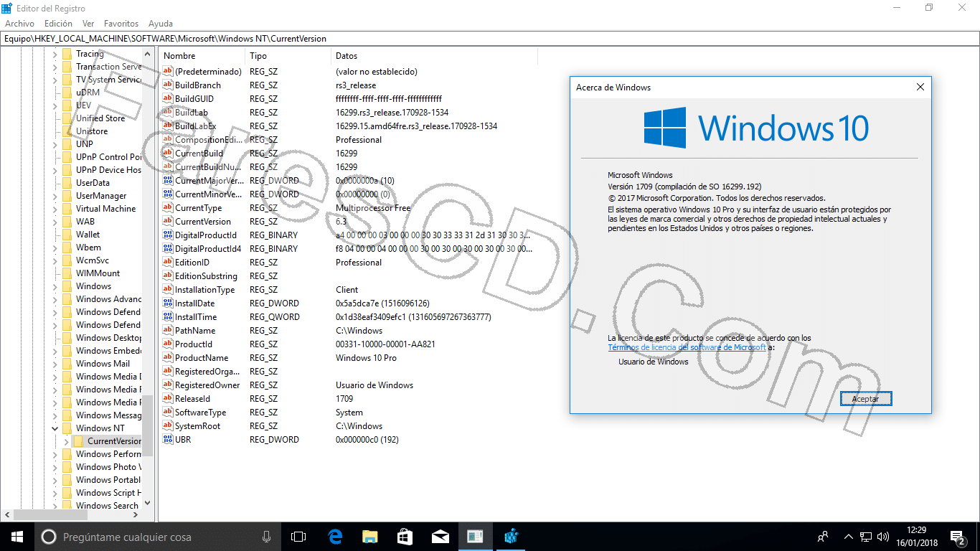Image resolution: width=980 pixels, height=551 pixels.
Task: Open the Ver menu
Action: click(88, 24)
